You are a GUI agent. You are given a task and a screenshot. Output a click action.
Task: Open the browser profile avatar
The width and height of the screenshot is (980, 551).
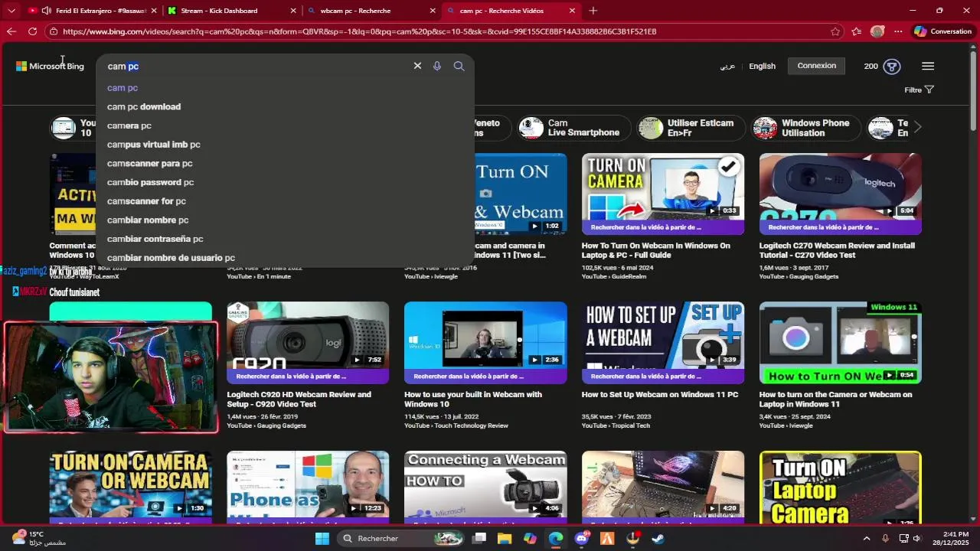point(877,31)
